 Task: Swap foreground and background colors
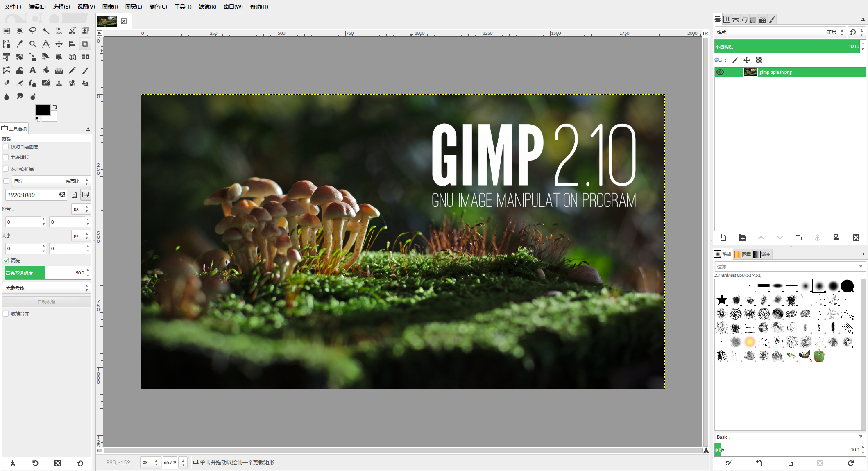[x=55, y=107]
